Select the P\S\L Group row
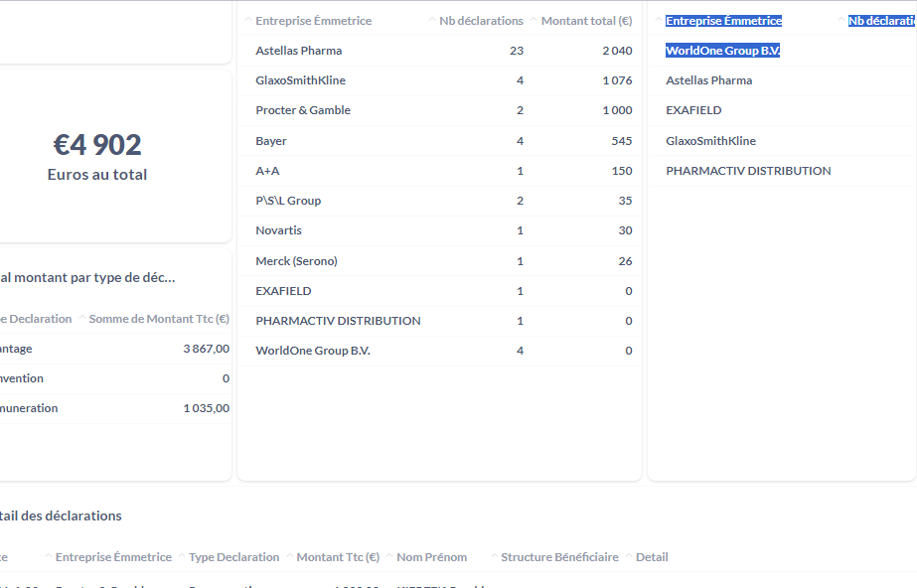The image size is (917, 588). click(x=439, y=201)
